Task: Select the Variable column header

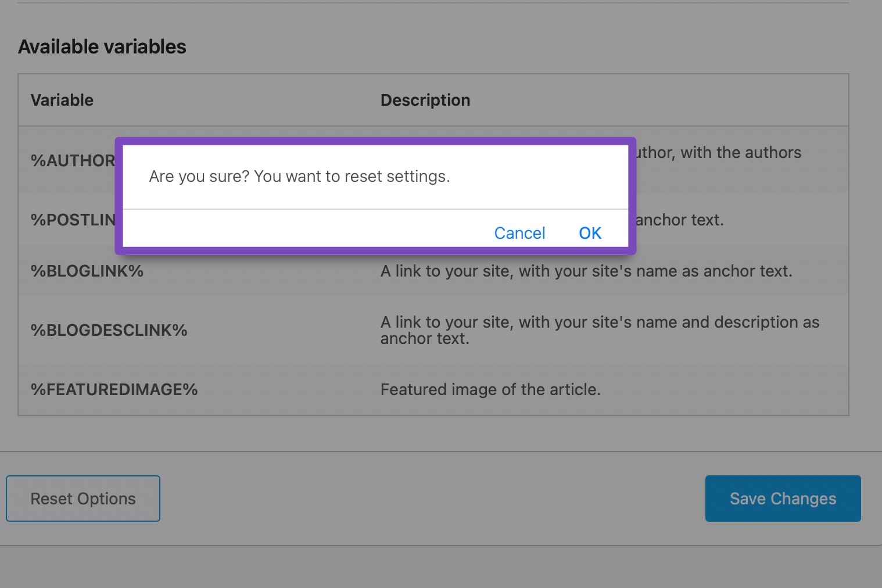Action: (62, 100)
